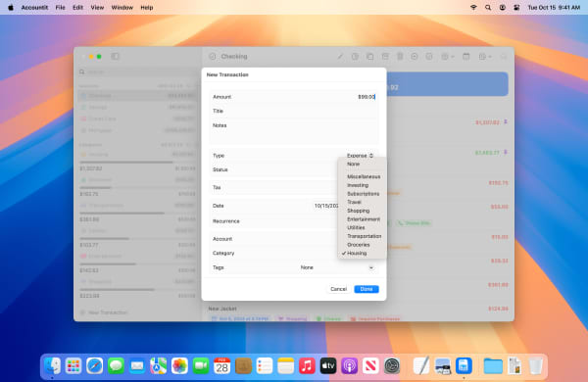The width and height of the screenshot is (588, 382).
Task: Select Investing category option
Action: [363, 185]
